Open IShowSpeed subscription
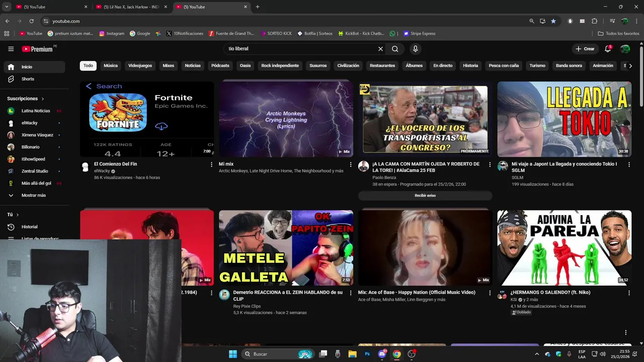The width and height of the screenshot is (644, 362). pyautogui.click(x=35, y=159)
